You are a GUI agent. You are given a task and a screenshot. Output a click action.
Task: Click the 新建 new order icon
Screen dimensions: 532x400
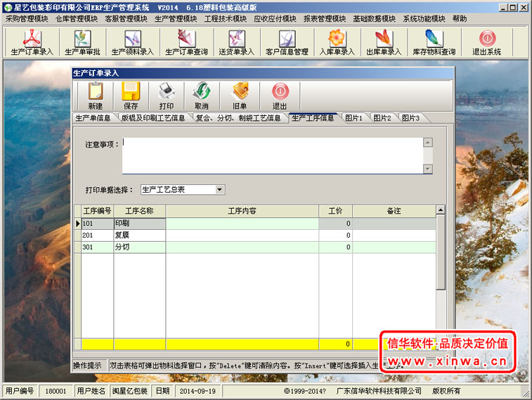click(96, 96)
